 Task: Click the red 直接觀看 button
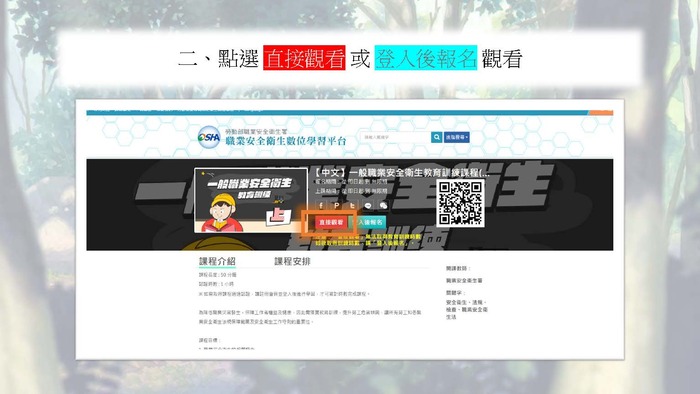(x=331, y=222)
